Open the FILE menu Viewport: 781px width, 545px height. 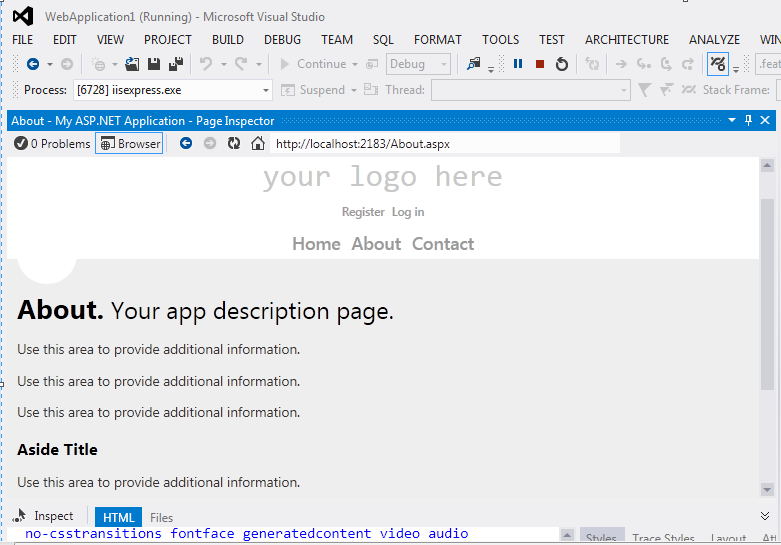point(22,40)
